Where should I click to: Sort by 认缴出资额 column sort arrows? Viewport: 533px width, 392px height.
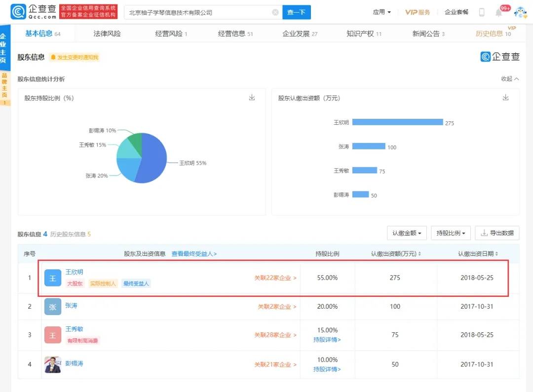[x=419, y=254]
